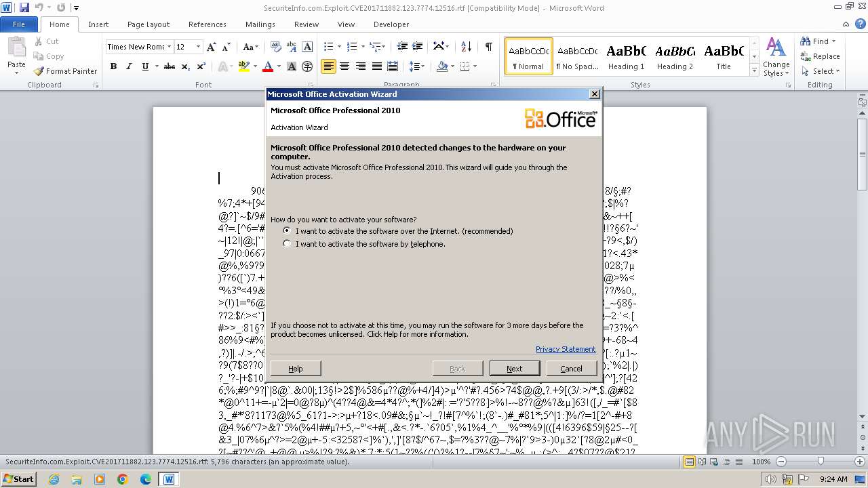Click the Decrease Indent icon
Viewport: 868px width, 488px height.
[402, 47]
